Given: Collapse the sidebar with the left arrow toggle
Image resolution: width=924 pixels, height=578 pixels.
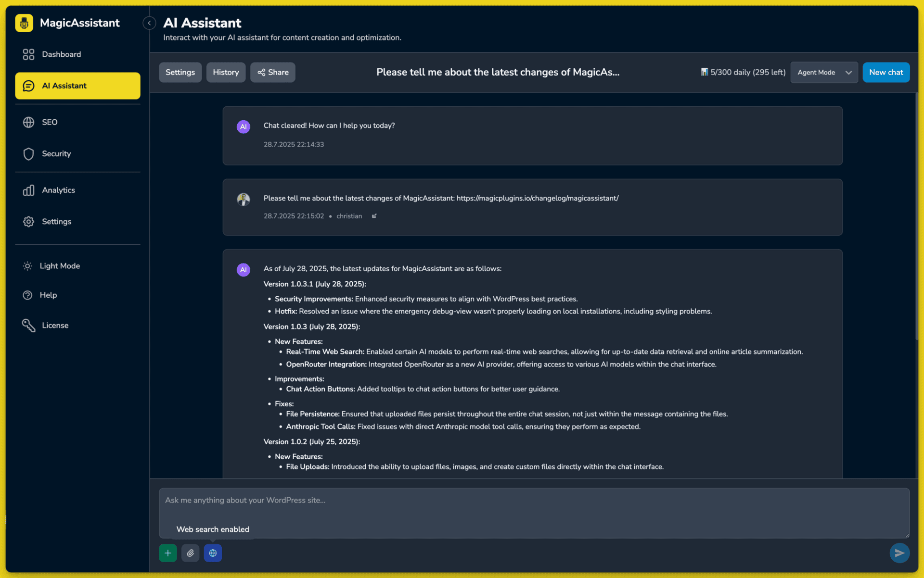Looking at the screenshot, I should [x=149, y=23].
